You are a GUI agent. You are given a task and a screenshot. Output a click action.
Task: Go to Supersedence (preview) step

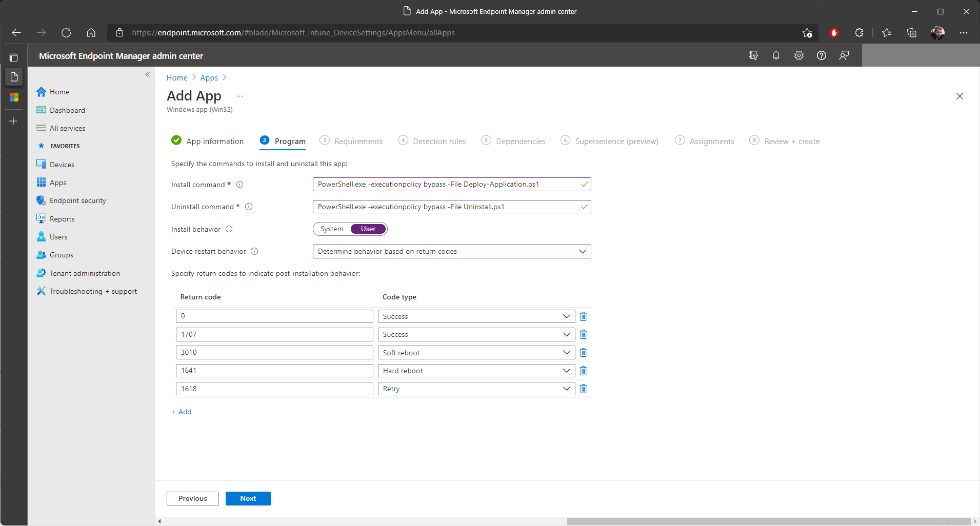tap(609, 141)
